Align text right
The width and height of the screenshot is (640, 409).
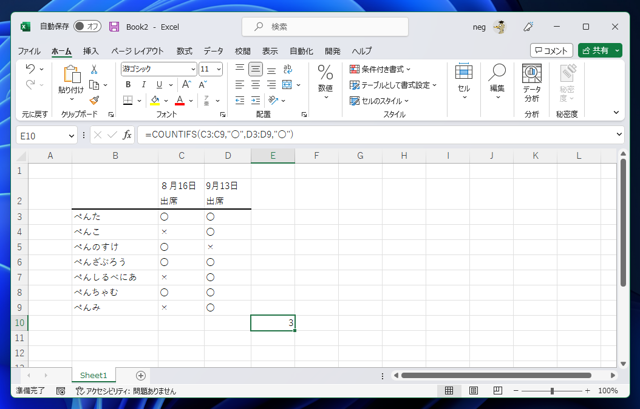coord(271,85)
